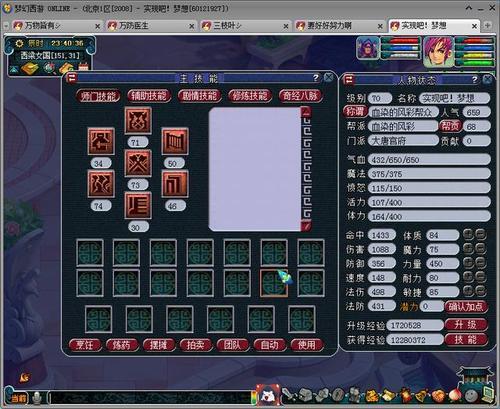Click the 帮贡 guild contribution button

[x=450, y=126]
